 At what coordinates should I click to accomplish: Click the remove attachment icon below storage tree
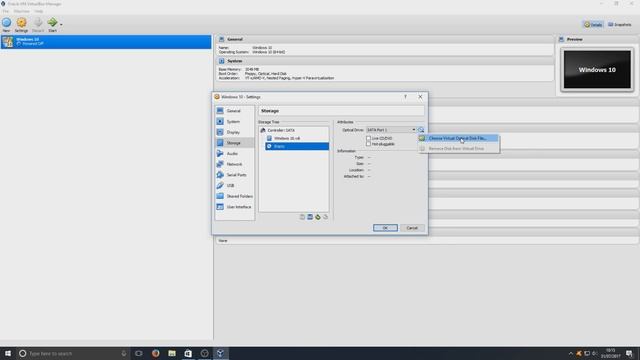[x=325, y=217]
